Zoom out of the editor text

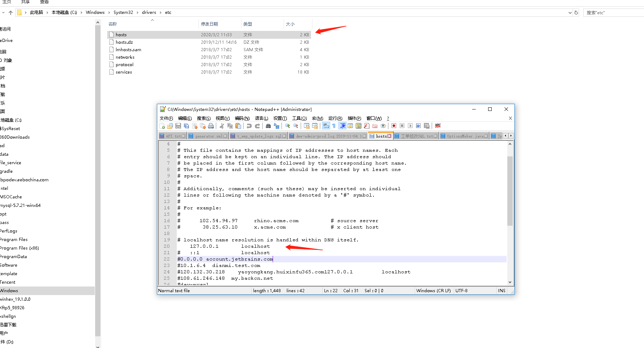295,126
